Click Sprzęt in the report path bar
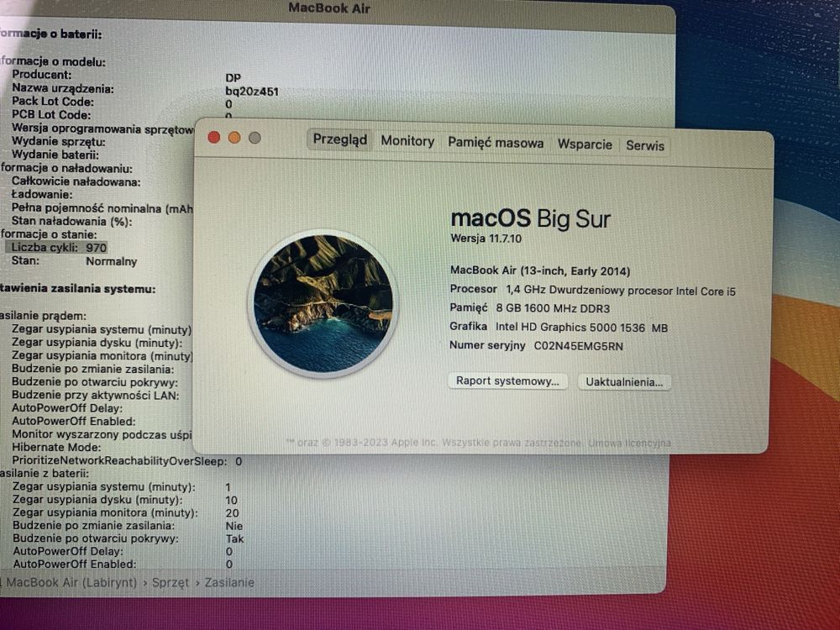The width and height of the screenshot is (840, 630). pyautogui.click(x=171, y=583)
